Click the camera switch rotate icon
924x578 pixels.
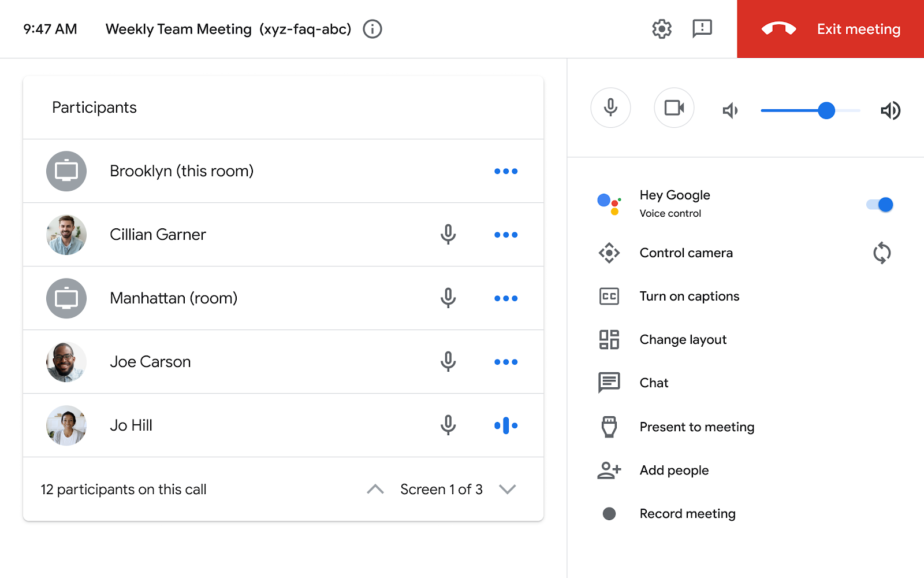pyautogui.click(x=882, y=253)
